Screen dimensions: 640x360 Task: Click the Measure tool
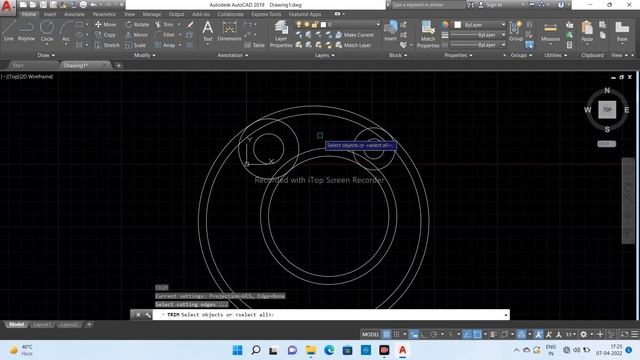(550, 32)
